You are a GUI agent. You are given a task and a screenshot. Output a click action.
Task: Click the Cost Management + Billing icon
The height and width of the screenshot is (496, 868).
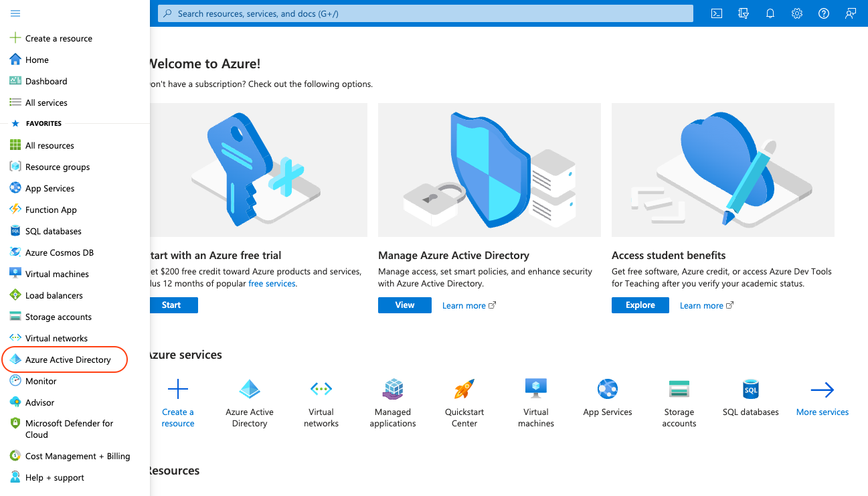(15, 456)
